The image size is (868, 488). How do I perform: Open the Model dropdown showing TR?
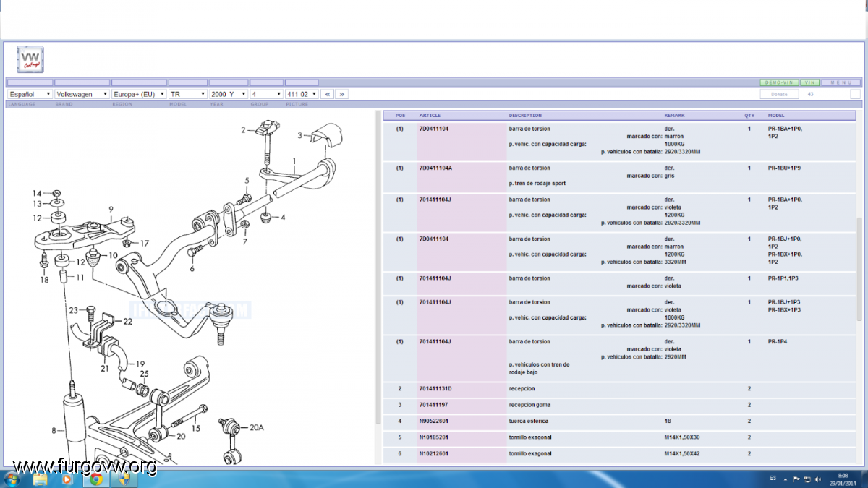click(x=188, y=94)
